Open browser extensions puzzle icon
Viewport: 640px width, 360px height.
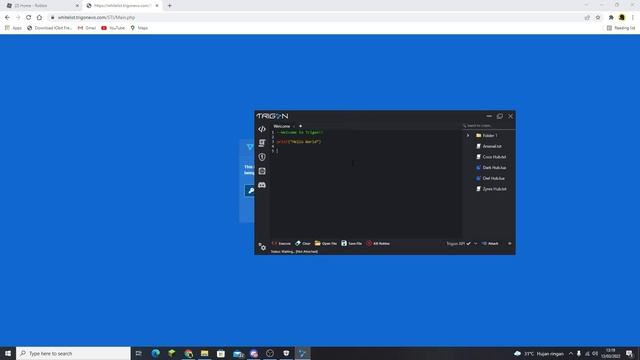click(x=611, y=18)
